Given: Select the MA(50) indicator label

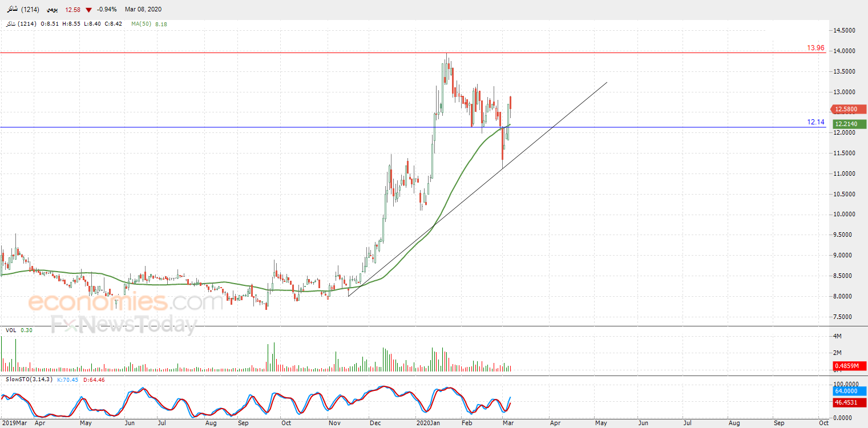Looking at the screenshot, I should [x=140, y=24].
